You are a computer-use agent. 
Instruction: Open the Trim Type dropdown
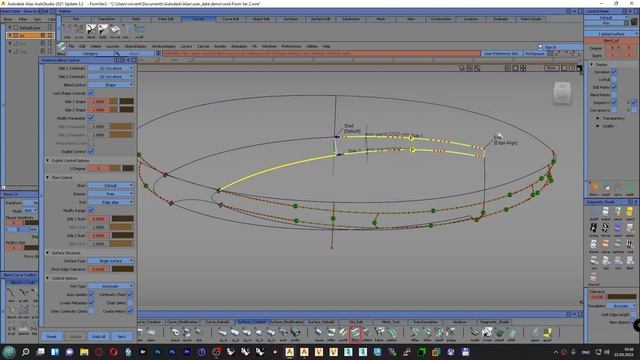pos(110,286)
